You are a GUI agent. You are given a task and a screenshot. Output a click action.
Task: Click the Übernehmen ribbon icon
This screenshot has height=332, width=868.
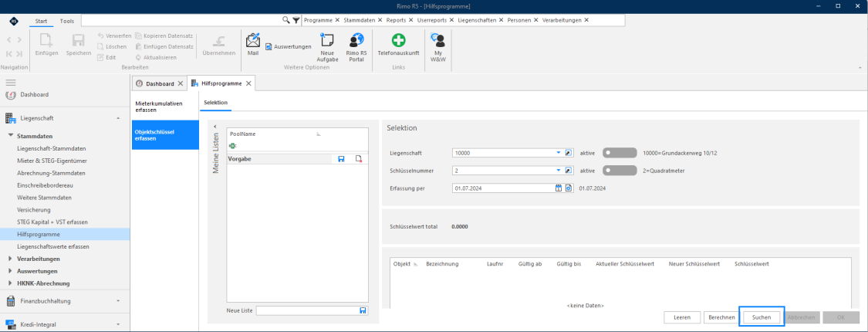point(218,44)
